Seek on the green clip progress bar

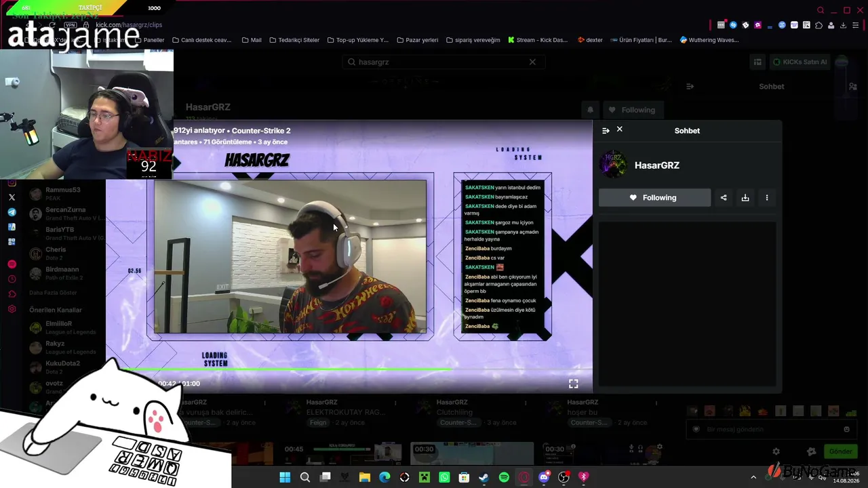pos(349,369)
